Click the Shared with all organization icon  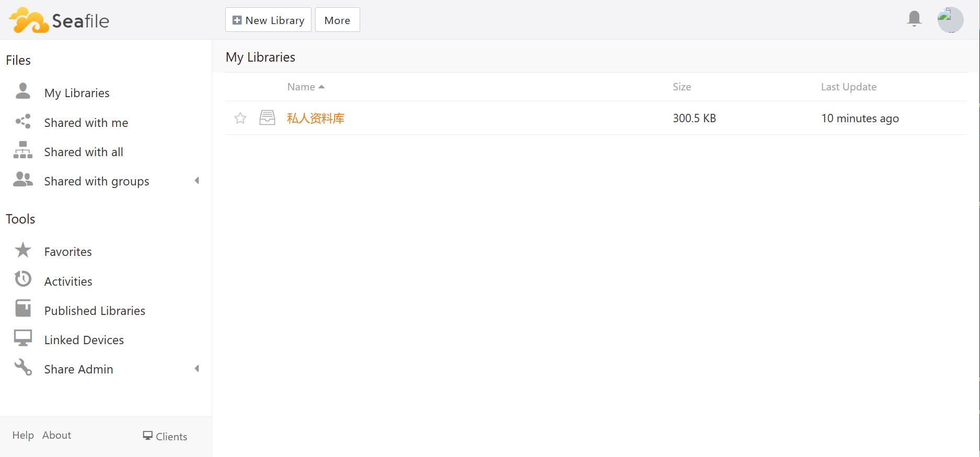pyautogui.click(x=23, y=150)
